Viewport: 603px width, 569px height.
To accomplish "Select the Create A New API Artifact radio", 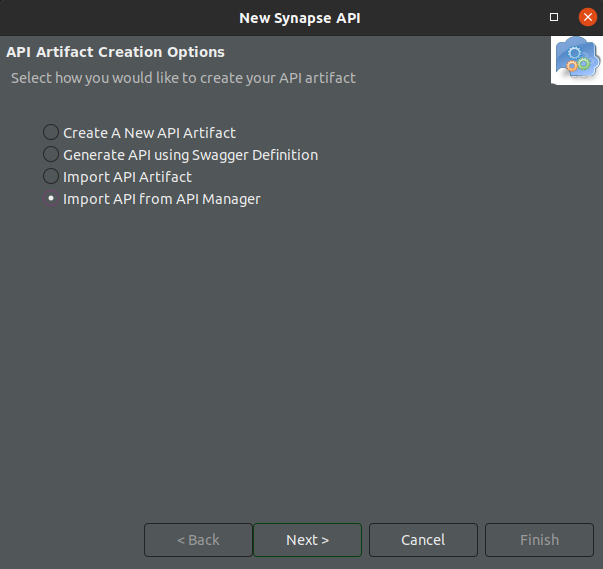I will (x=51, y=132).
